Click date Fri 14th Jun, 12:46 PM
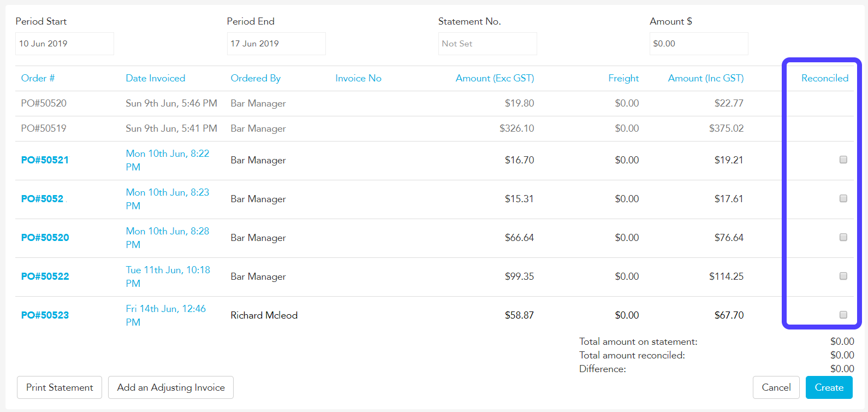 (166, 315)
